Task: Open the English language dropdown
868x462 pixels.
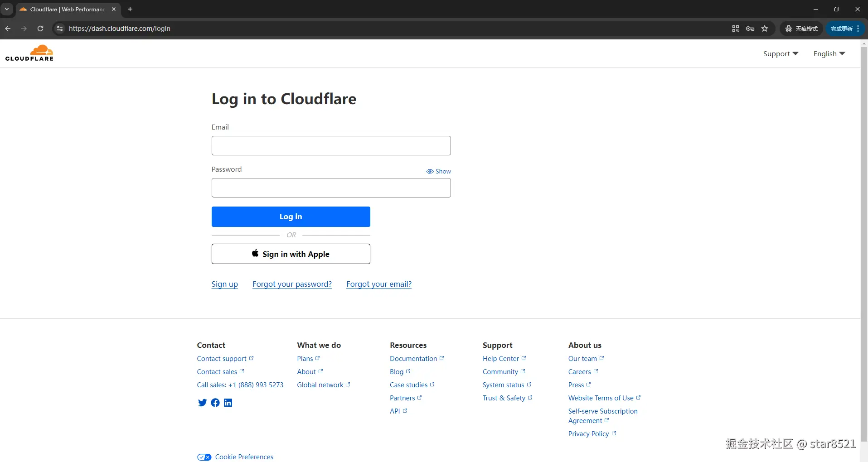Action: coord(829,53)
